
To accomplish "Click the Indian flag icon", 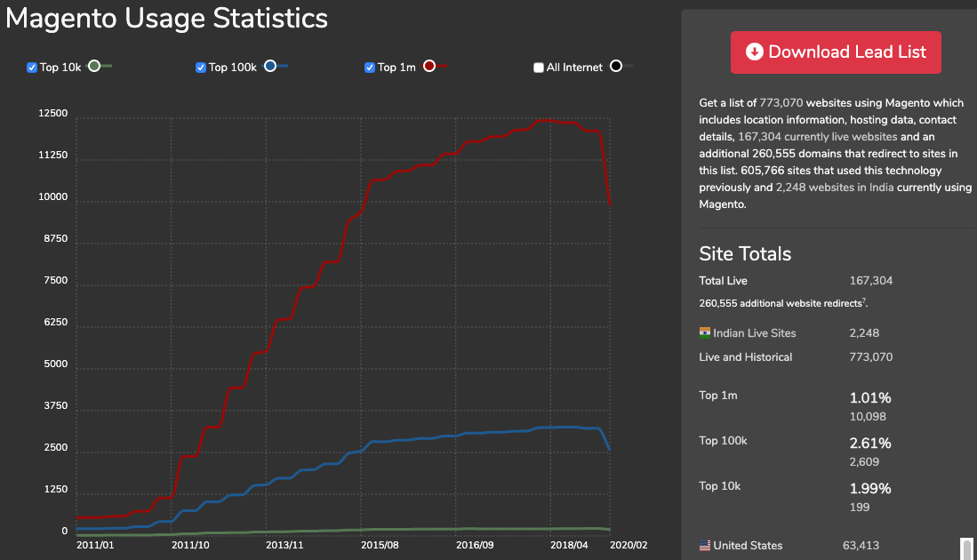I will 705,333.
